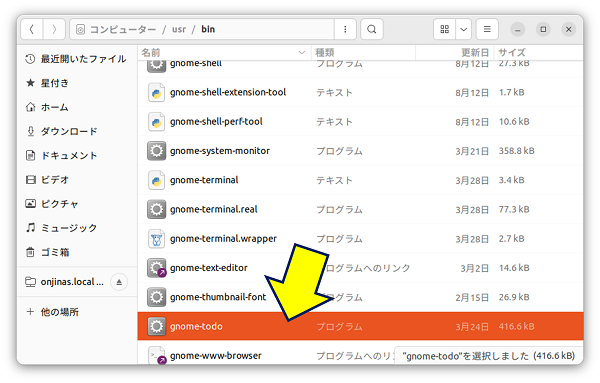Image resolution: width=600 pixels, height=383 pixels.
Task: Click size 416.6 kB of gnome-todo
Action: (516, 326)
